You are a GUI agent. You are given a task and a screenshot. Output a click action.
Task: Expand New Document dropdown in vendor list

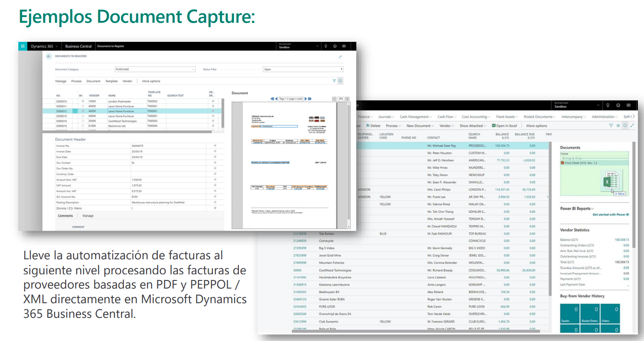(420, 126)
